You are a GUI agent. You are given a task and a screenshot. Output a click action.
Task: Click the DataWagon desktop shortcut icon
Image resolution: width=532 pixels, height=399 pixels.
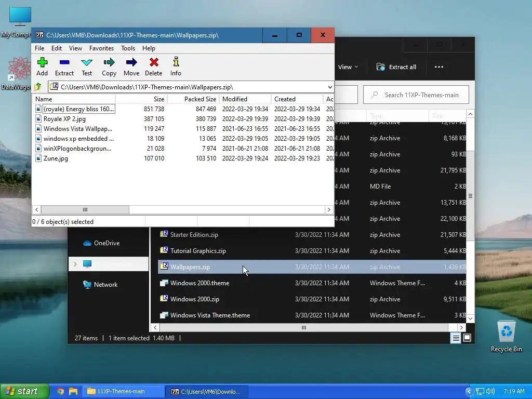(19, 69)
